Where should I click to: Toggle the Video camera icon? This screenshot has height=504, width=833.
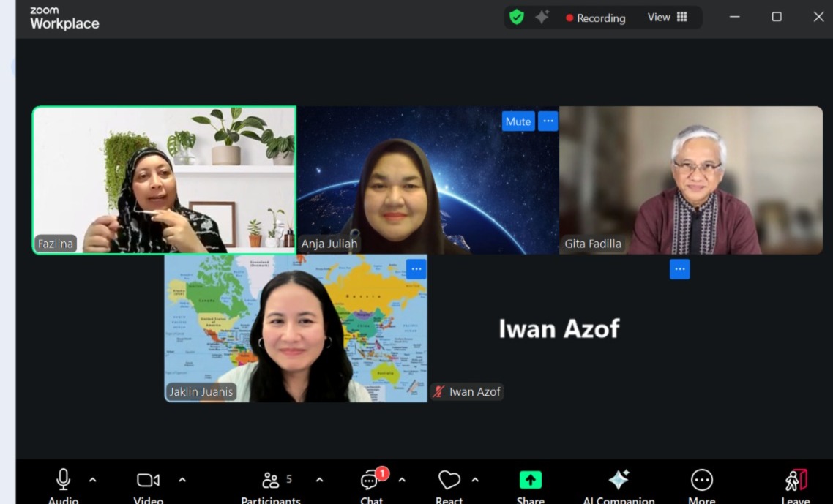tap(148, 480)
